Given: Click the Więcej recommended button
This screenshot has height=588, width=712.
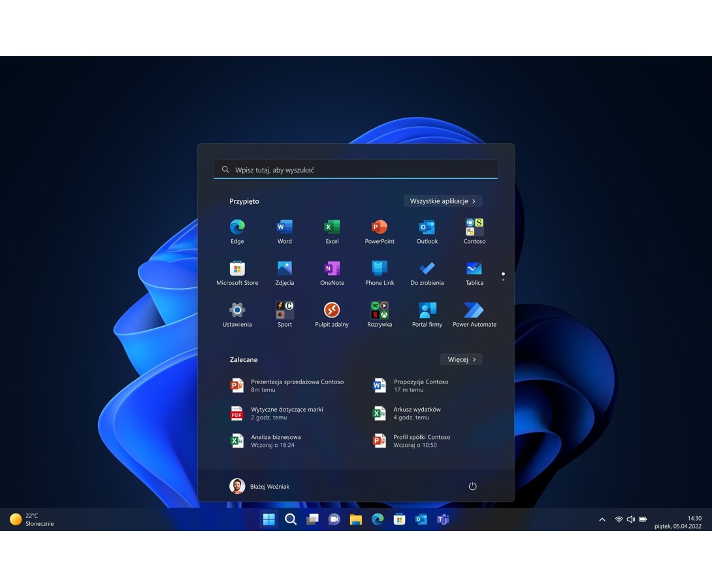Looking at the screenshot, I should pyautogui.click(x=461, y=359).
